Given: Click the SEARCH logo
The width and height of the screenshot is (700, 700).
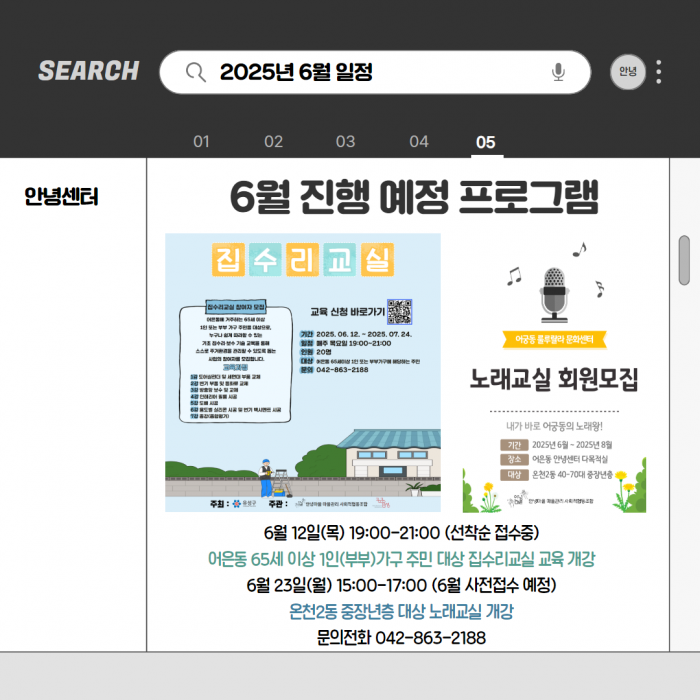Looking at the screenshot, I should pos(88,71).
